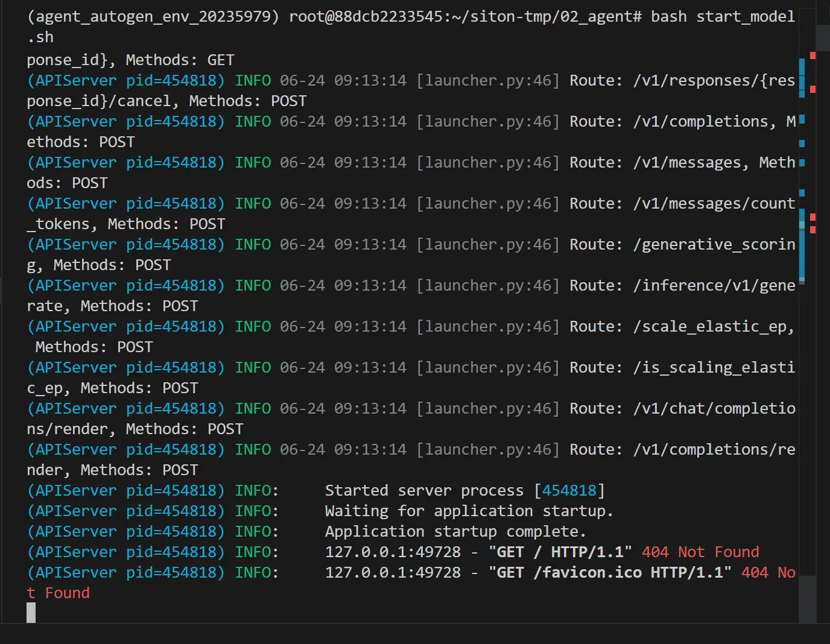The height and width of the screenshot is (644, 830).
Task: Click the '/v1/responses/{res' route text
Action: (x=714, y=80)
